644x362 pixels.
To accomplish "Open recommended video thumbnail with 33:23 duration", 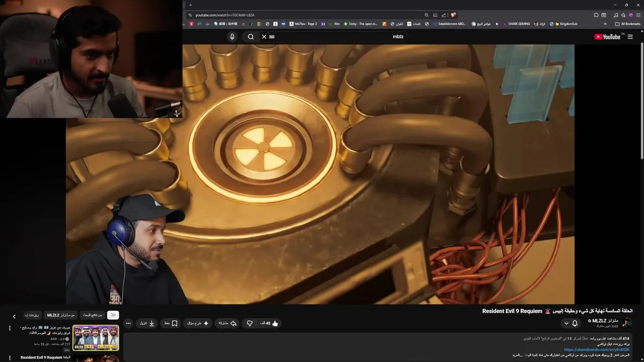I will click(96, 338).
